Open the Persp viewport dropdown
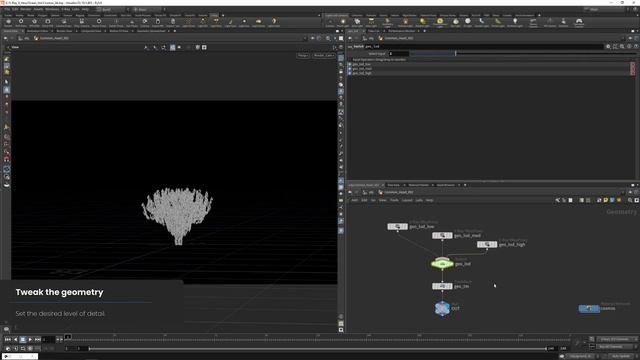 coord(303,55)
